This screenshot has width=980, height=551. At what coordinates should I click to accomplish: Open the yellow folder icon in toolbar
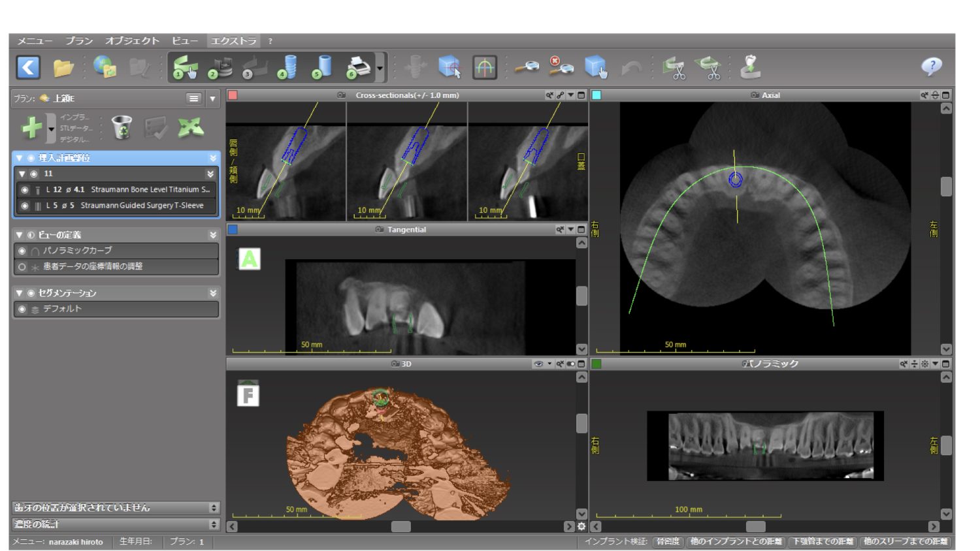(63, 67)
